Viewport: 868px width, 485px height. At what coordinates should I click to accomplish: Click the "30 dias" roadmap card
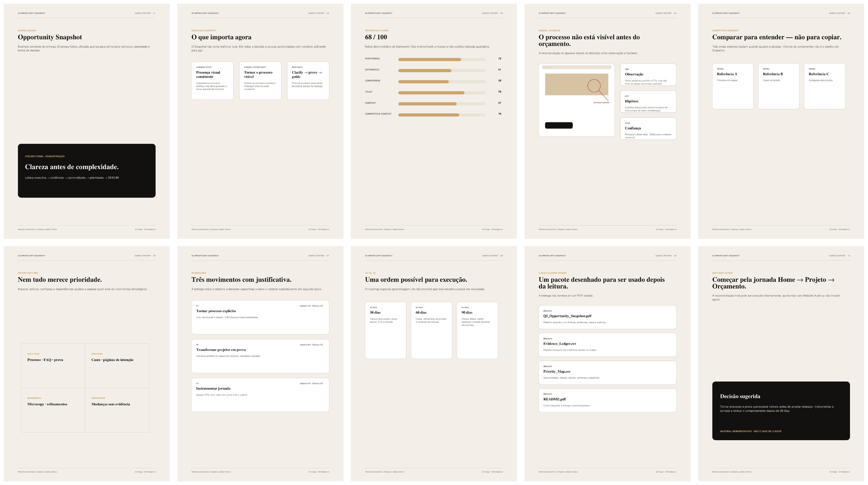tap(386, 330)
